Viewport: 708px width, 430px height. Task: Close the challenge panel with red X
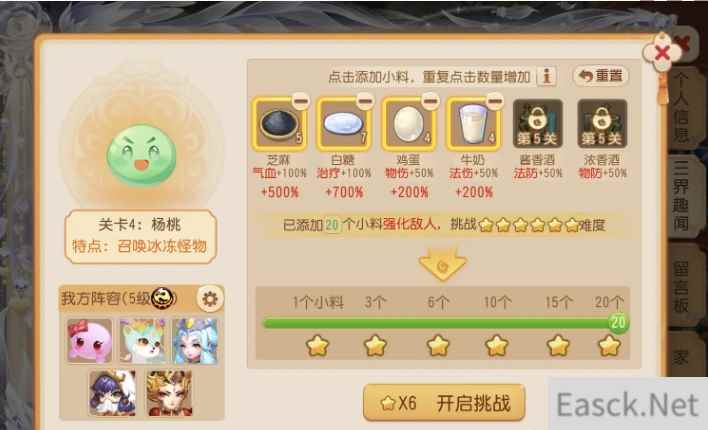click(662, 53)
